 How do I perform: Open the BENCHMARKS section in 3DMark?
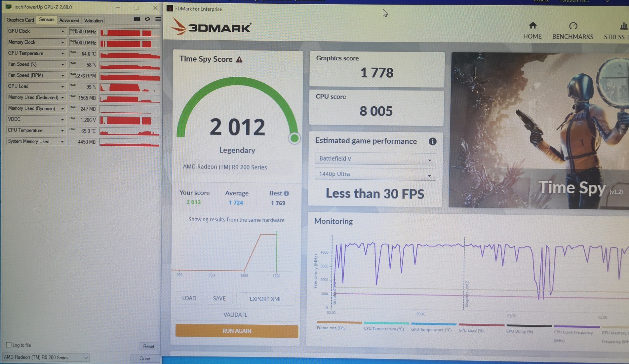[573, 31]
